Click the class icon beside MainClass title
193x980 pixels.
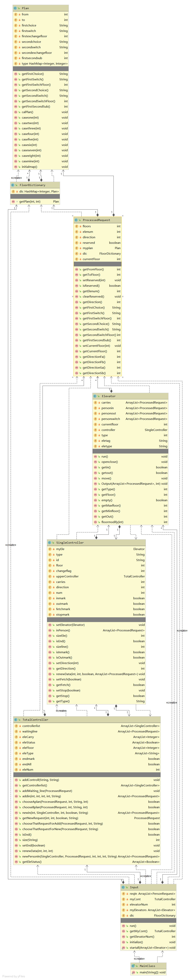click(x=133, y=966)
